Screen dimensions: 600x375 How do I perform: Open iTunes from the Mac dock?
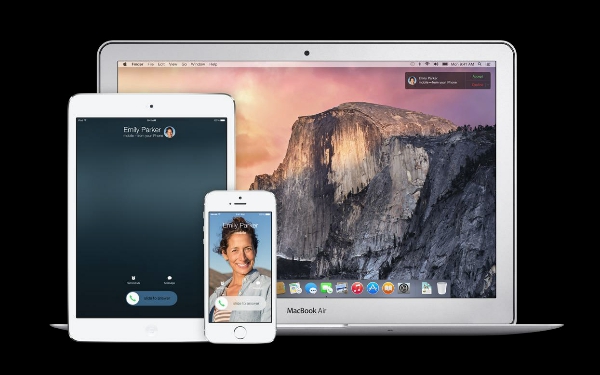tap(357, 288)
